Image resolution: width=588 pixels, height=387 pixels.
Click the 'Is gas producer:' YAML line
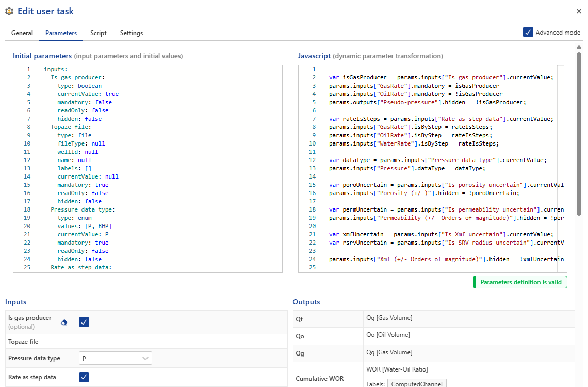77,77
